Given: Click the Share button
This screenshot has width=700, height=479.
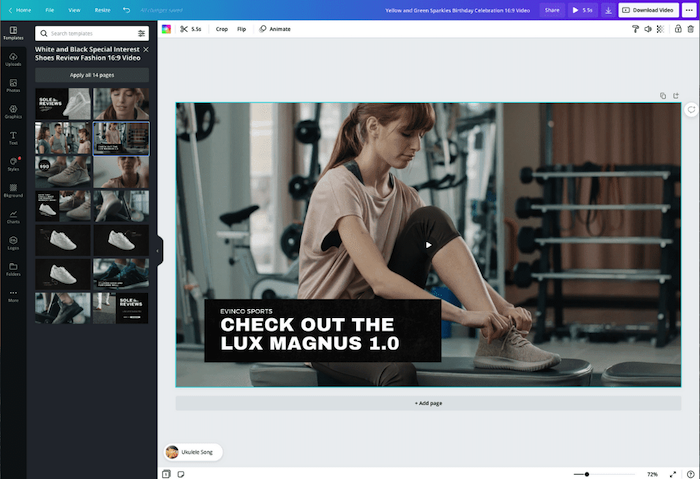Looking at the screenshot, I should click(x=552, y=10).
